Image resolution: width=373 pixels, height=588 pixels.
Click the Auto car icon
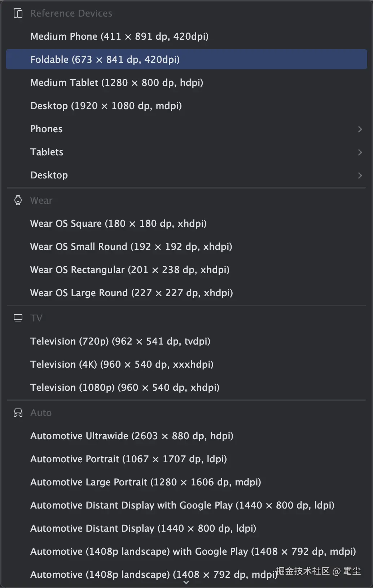[x=18, y=412]
